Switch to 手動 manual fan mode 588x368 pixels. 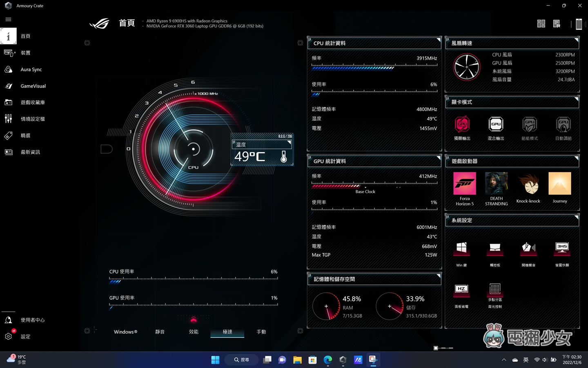tap(261, 332)
